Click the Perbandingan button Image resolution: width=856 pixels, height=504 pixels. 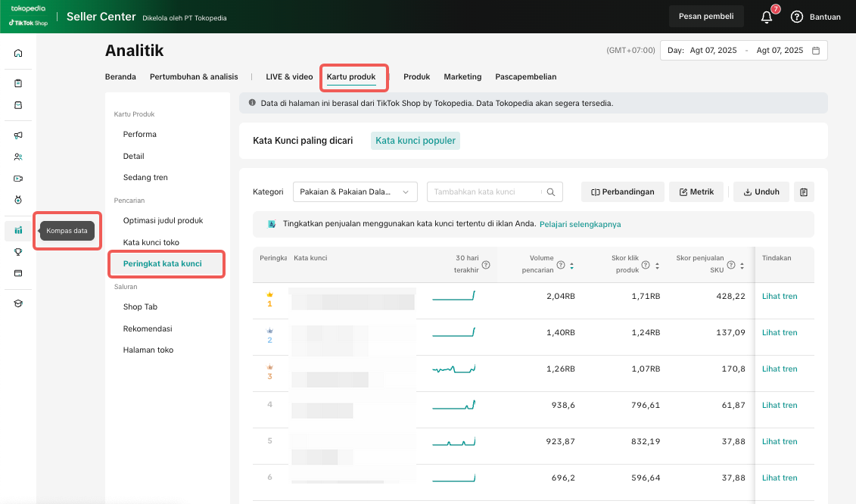click(x=622, y=192)
